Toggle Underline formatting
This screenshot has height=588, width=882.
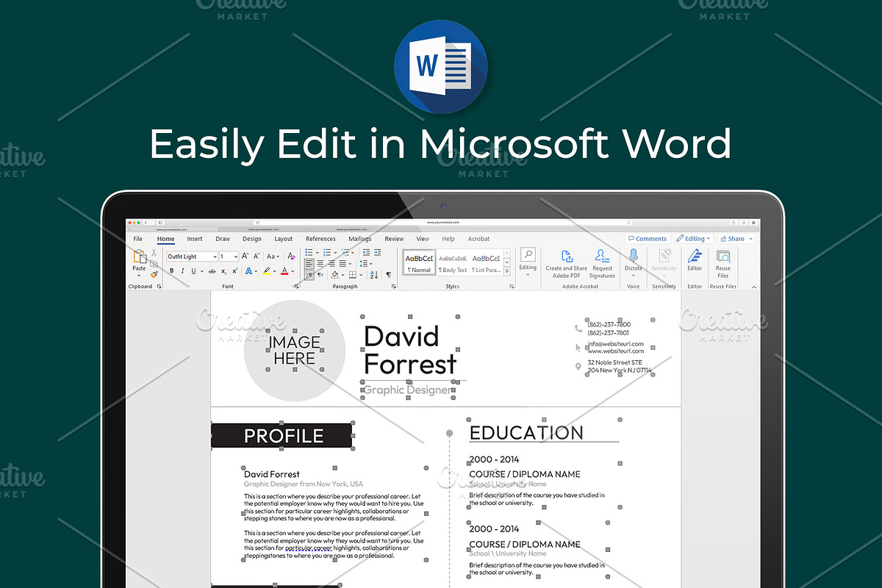pos(193,270)
